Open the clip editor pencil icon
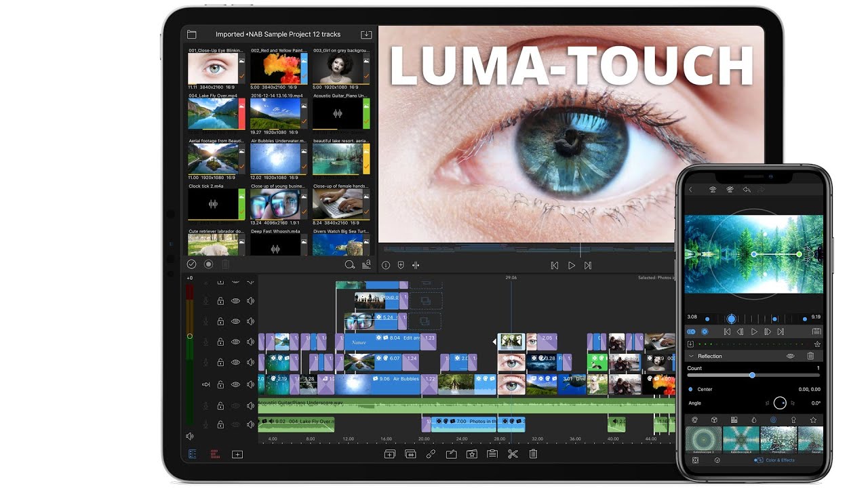The height and width of the screenshot is (488, 868). tap(451, 454)
